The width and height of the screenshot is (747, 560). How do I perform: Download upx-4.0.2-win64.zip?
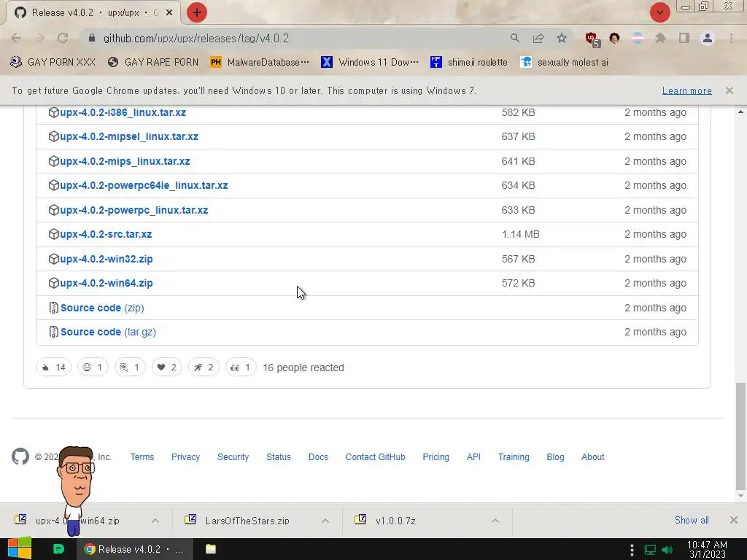click(107, 283)
